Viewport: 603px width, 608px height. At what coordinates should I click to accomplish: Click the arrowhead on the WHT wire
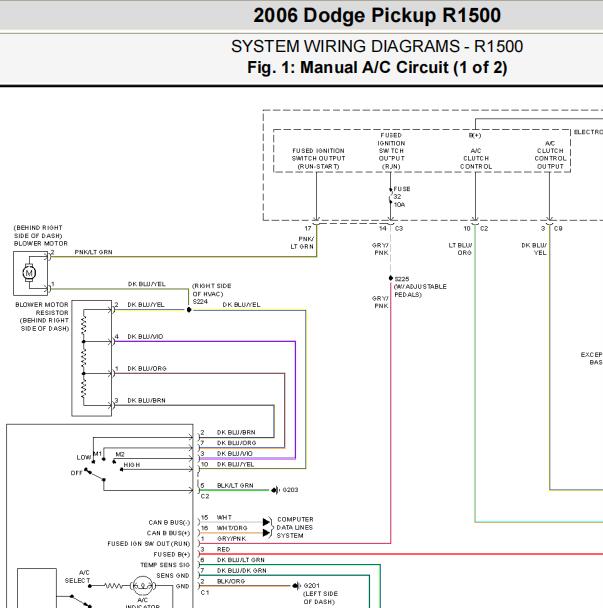click(266, 522)
